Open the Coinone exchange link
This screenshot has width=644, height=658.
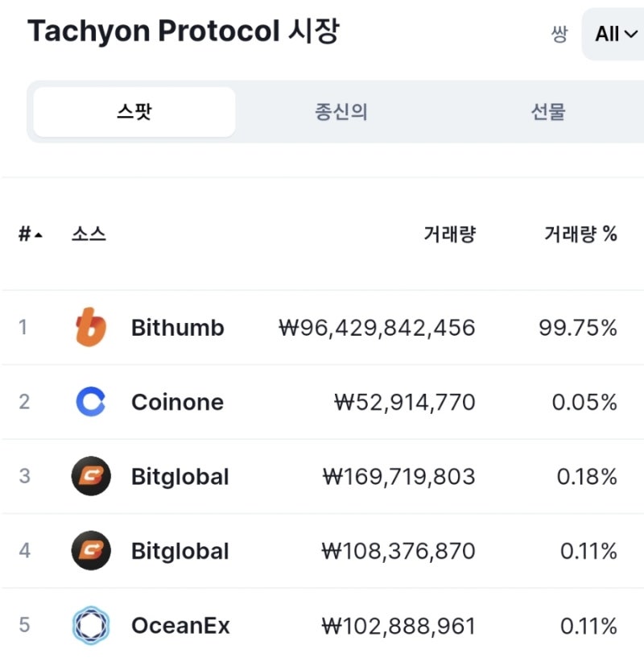177,402
